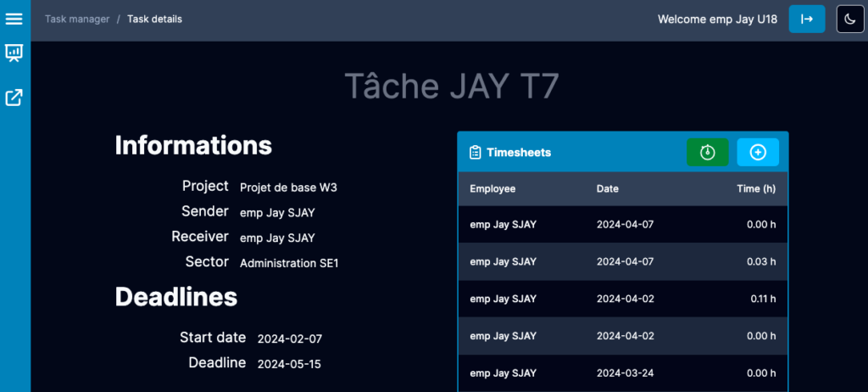
Task: Sort by the Time (h) column header
Action: coord(756,188)
